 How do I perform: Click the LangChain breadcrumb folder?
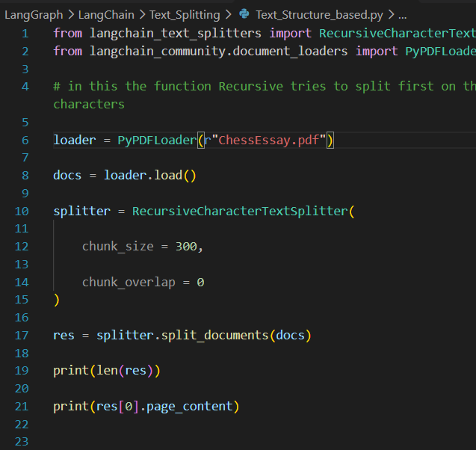(x=106, y=15)
